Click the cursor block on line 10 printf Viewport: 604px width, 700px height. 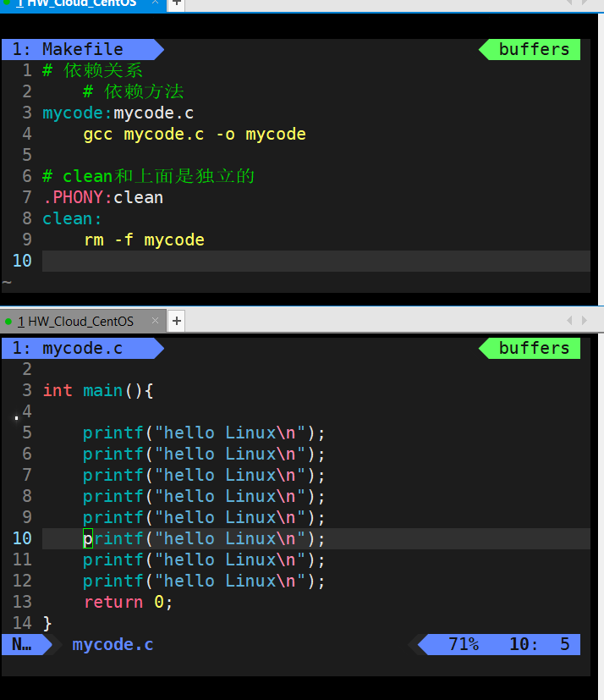(x=88, y=539)
